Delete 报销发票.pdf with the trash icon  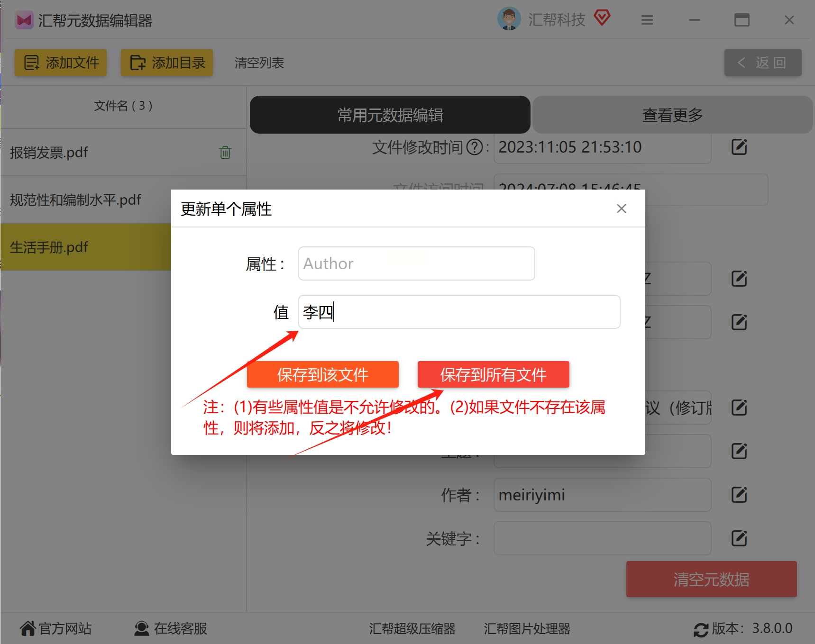[x=225, y=153]
